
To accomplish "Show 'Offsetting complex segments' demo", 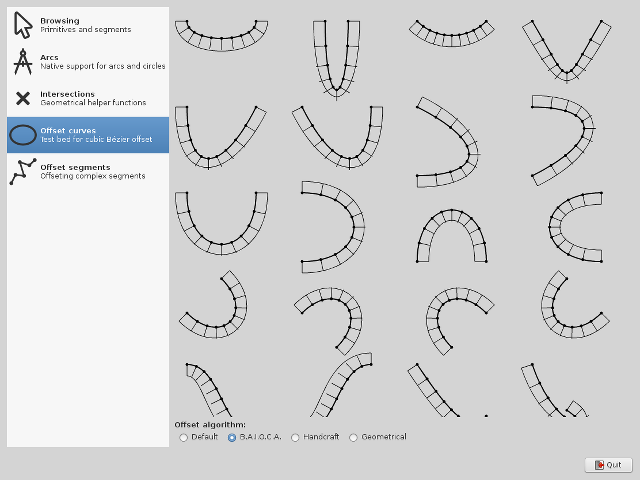I will [92, 176].
